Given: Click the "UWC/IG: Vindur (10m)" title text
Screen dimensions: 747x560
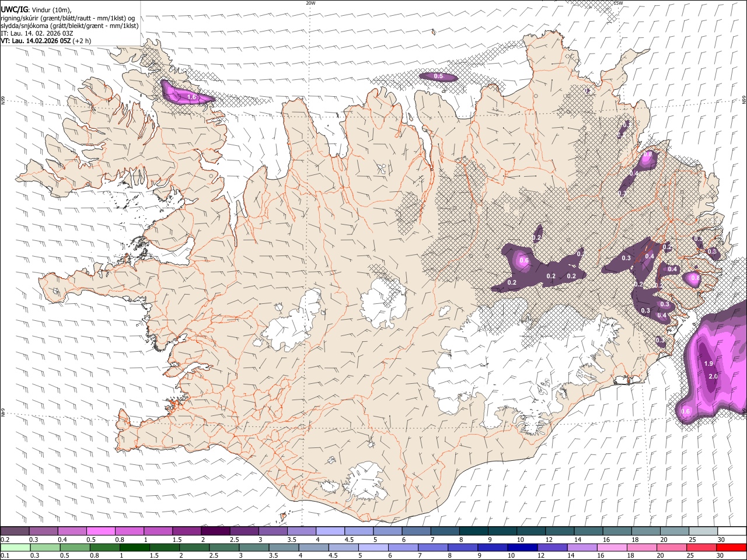Looking at the screenshot, I should [x=36, y=9].
